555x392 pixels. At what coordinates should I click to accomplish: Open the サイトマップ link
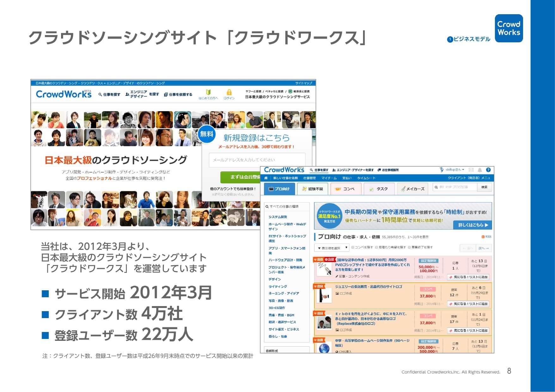(304, 83)
